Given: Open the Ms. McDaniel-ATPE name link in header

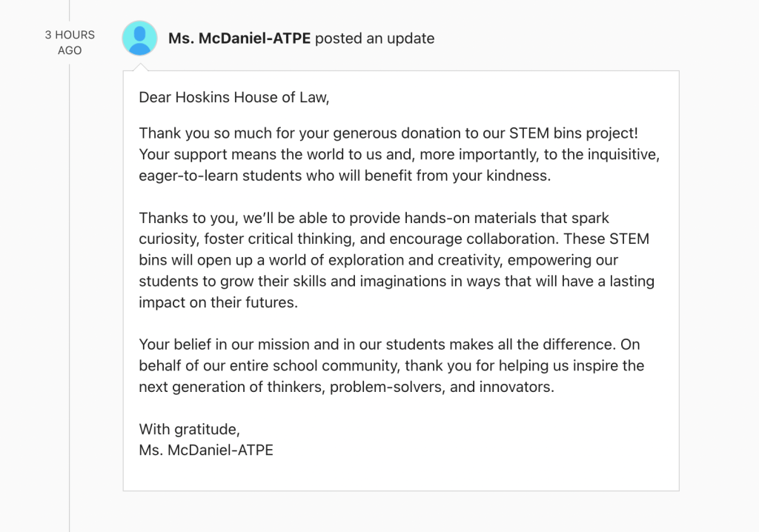Looking at the screenshot, I should point(239,39).
